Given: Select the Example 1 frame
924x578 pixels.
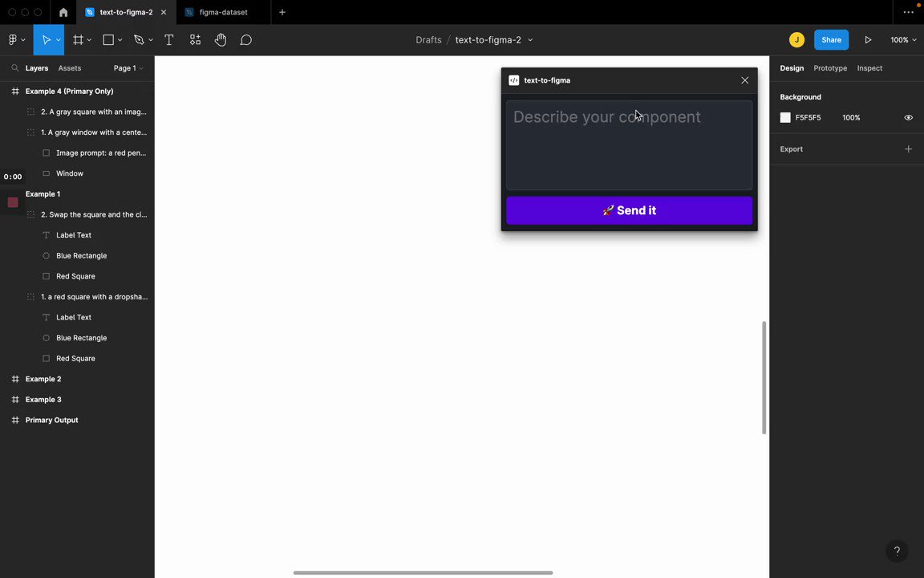Looking at the screenshot, I should 77,194.
